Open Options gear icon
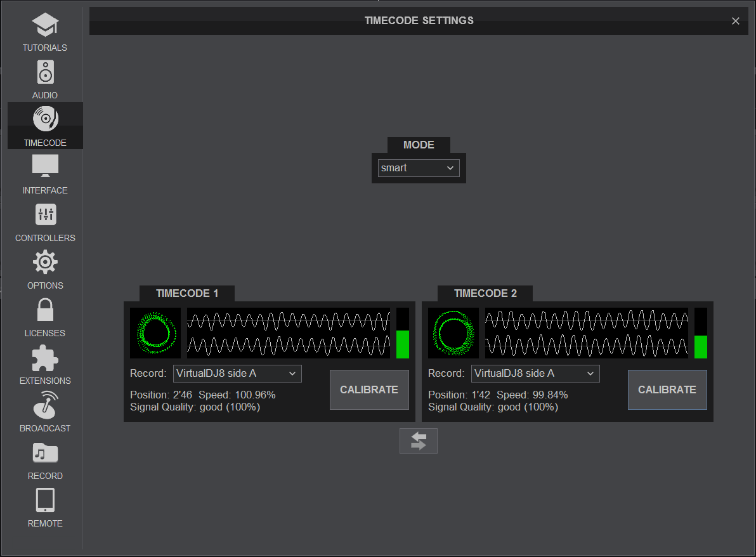 45,263
